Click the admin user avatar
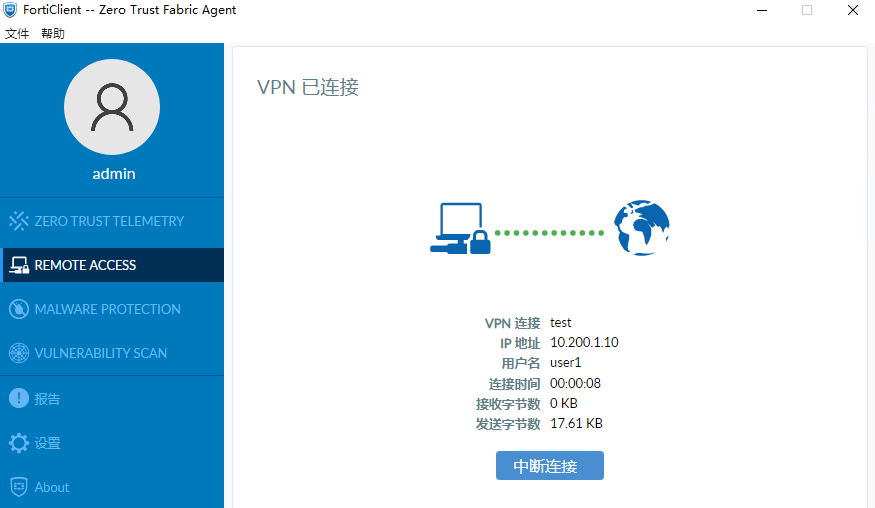Screen dimensions: 875x508 coord(112,107)
